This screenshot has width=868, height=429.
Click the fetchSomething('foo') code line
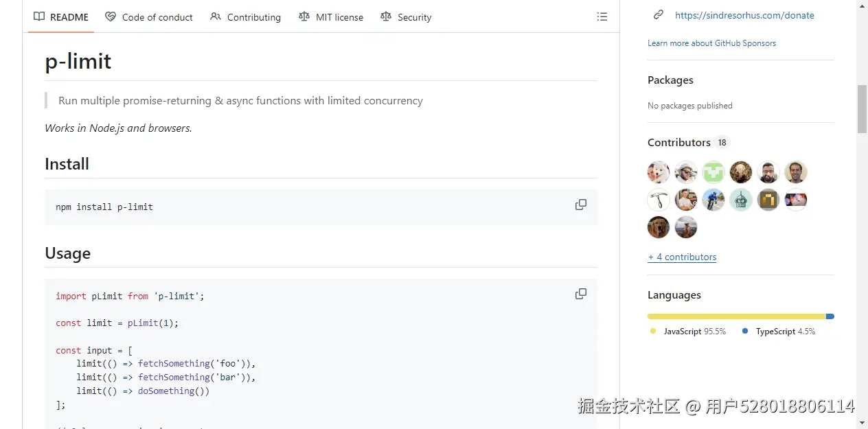coord(165,364)
